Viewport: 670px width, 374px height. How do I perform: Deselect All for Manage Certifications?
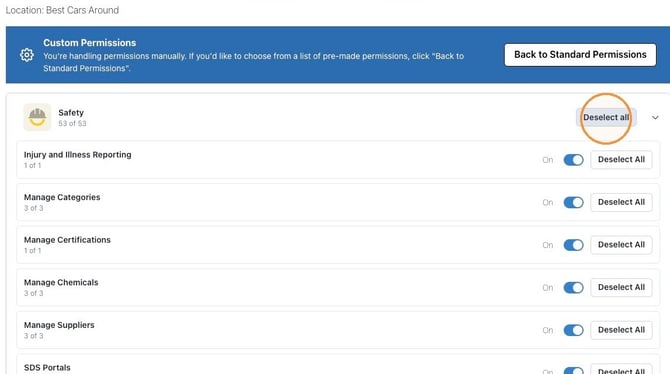[x=621, y=245]
